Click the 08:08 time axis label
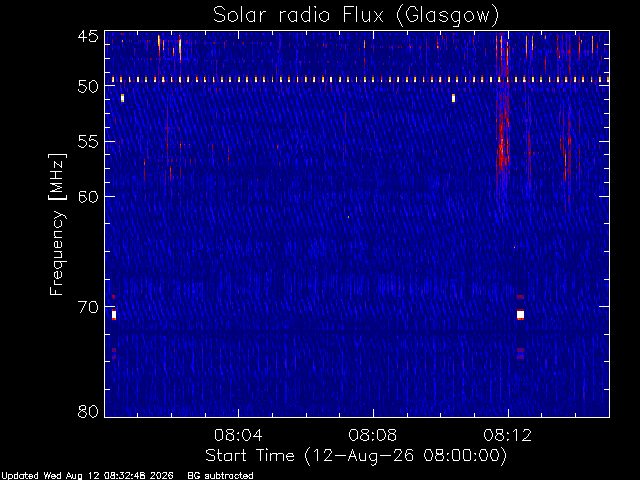Image resolution: width=640 pixels, height=480 pixels. click(x=373, y=435)
